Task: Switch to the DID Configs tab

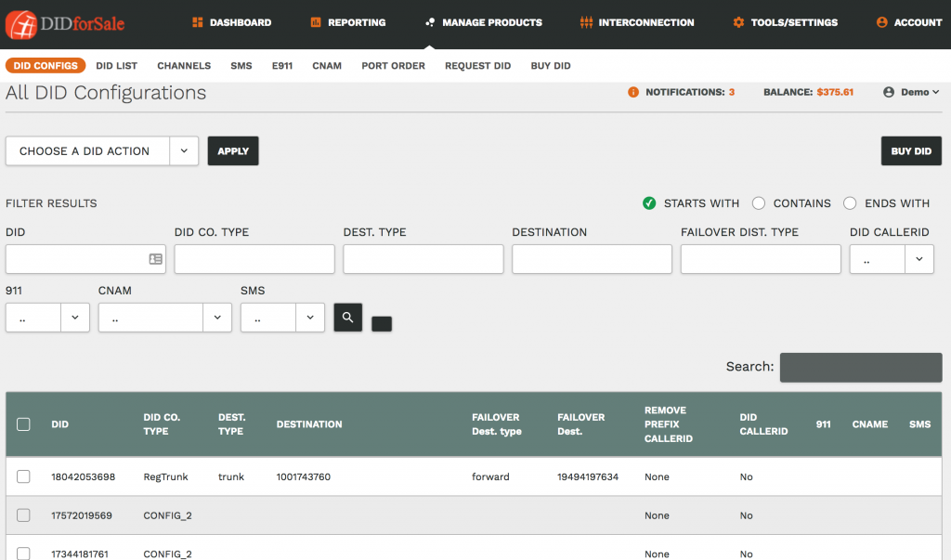Action: click(46, 66)
